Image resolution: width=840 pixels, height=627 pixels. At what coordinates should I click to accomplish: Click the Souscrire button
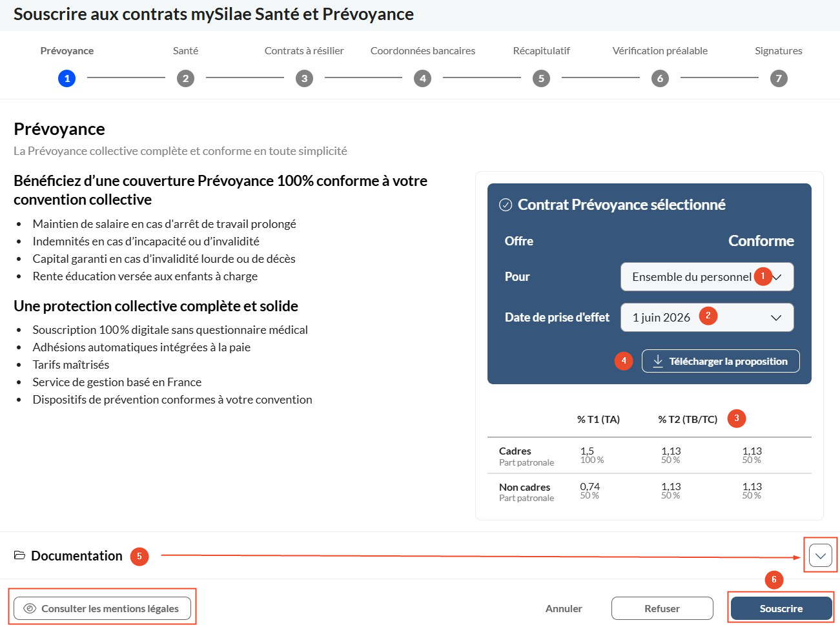tap(781, 608)
